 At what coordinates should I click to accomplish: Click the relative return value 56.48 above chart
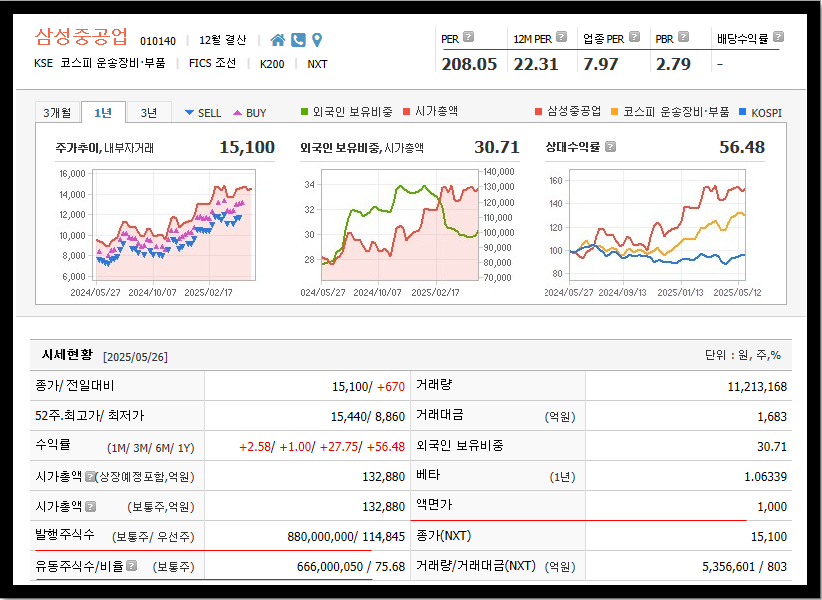(x=742, y=147)
